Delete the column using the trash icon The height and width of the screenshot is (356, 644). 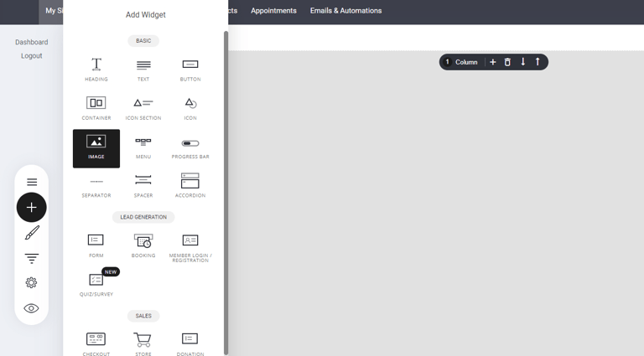coord(507,62)
